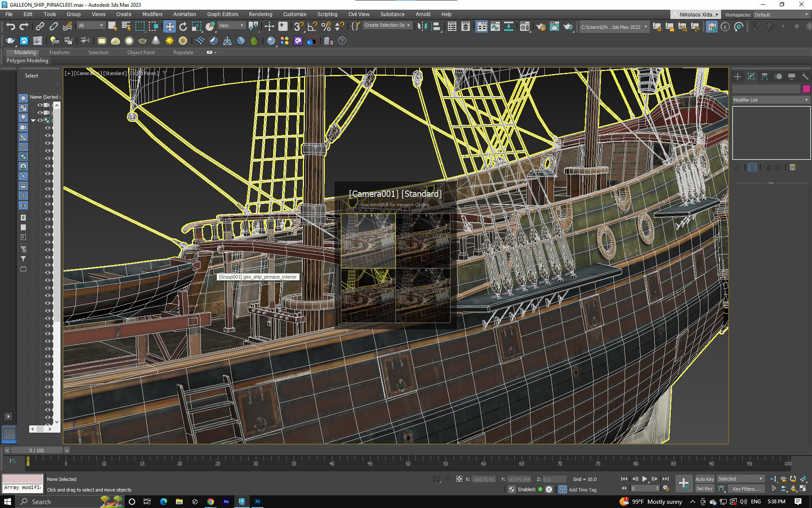Click the pink object color swatch
Image resolution: width=812 pixels, height=508 pixels.
coord(806,89)
